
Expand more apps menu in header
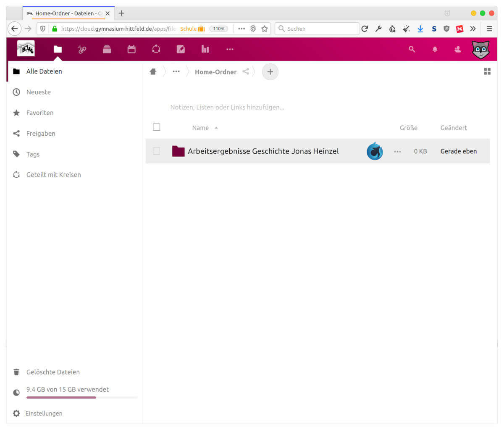(x=229, y=49)
